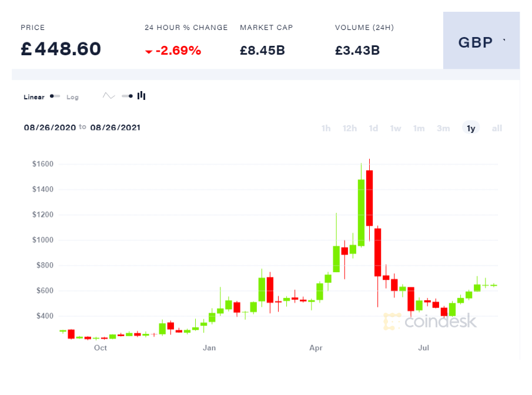Click the $800 axis label
The height and width of the screenshot is (395, 532).
pos(45,265)
